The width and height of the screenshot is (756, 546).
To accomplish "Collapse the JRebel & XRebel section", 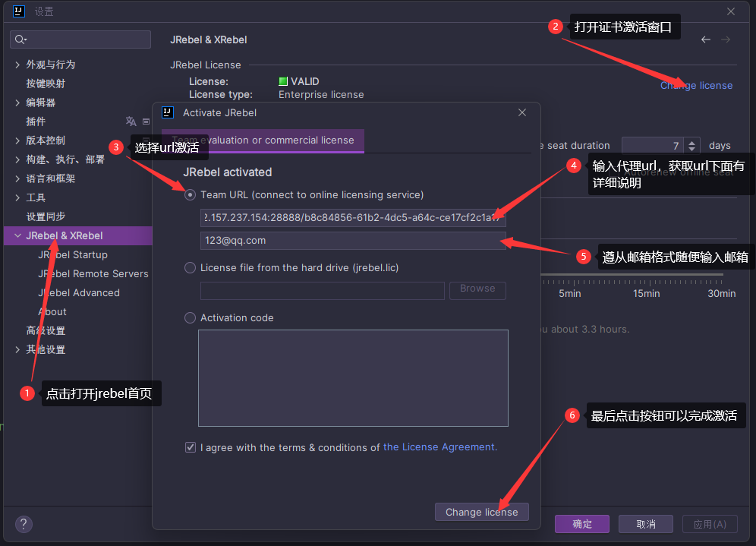I will 17,235.
